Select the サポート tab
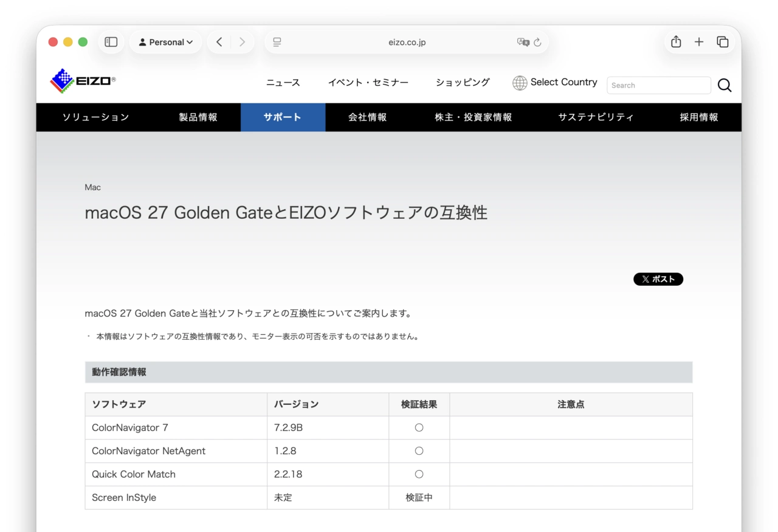 tap(283, 117)
